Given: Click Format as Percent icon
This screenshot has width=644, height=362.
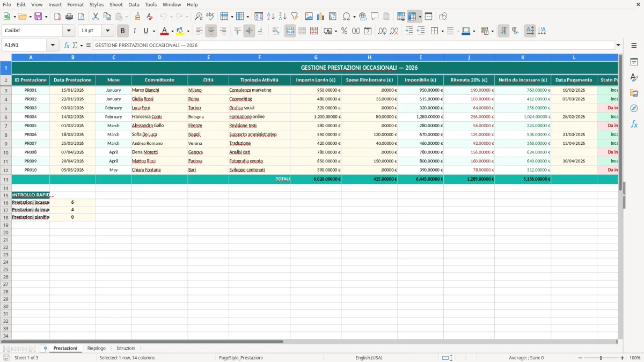Looking at the screenshot, I should [344, 31].
